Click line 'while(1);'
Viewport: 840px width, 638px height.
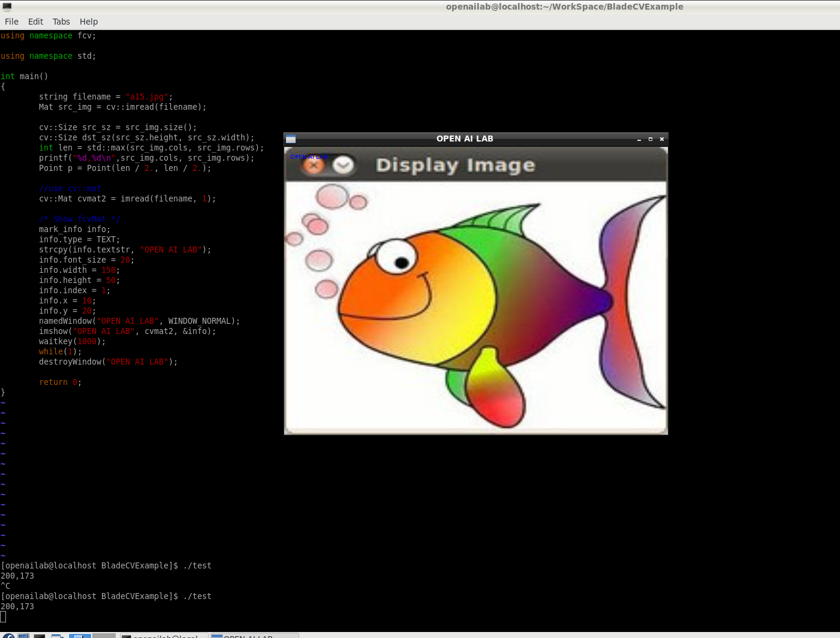coord(60,351)
